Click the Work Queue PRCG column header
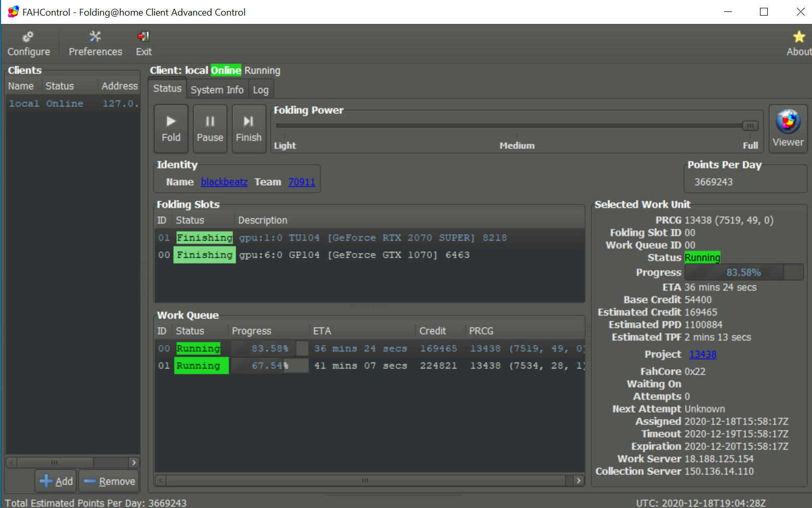812x508 pixels. click(x=525, y=331)
